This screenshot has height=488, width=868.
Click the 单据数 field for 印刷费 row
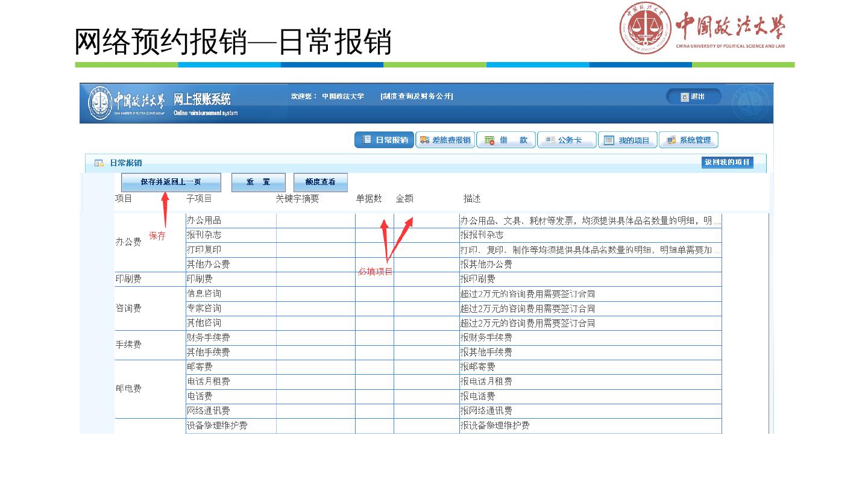(x=374, y=279)
